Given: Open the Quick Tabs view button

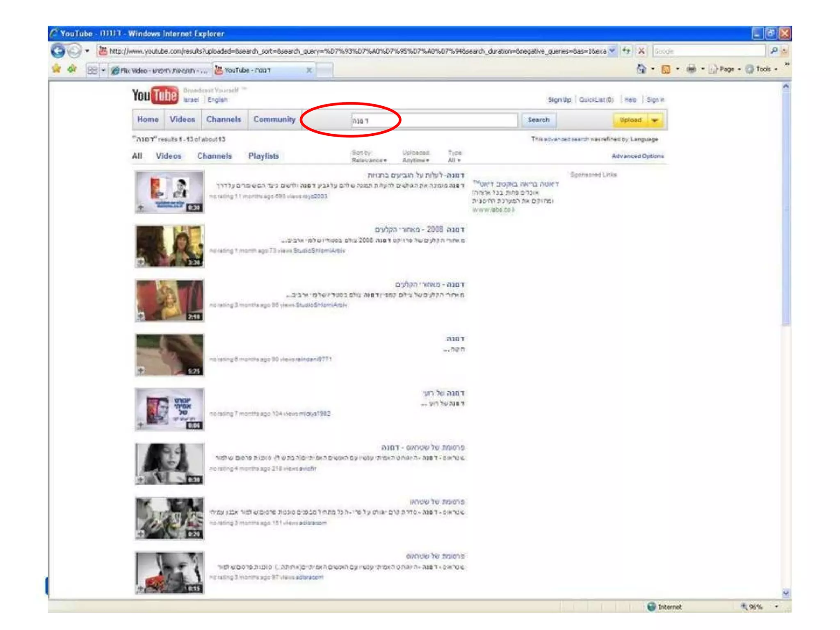Looking at the screenshot, I should [93, 71].
